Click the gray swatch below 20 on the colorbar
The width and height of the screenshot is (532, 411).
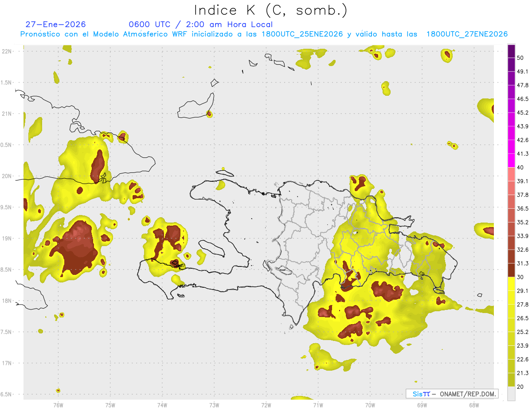pos(511,394)
